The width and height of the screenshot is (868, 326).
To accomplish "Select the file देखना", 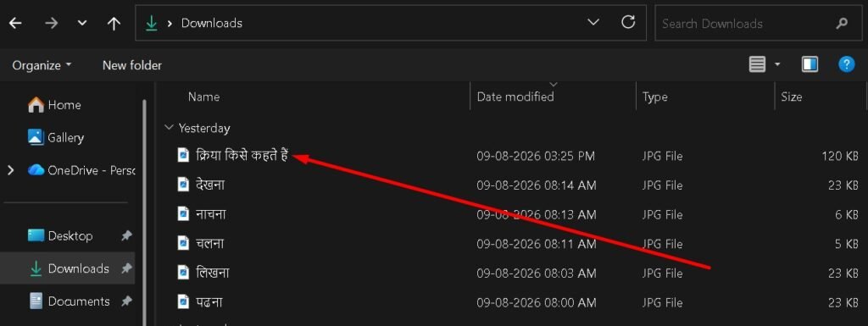I will click(x=210, y=185).
